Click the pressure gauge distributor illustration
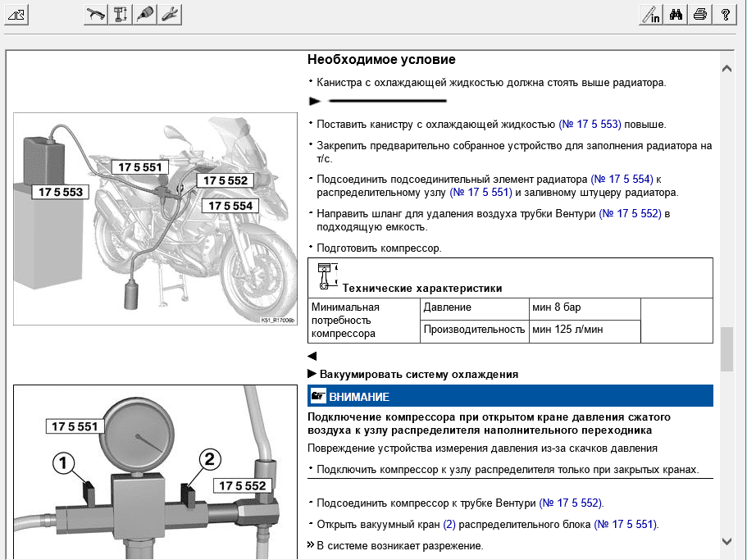The image size is (747, 560). click(x=156, y=471)
